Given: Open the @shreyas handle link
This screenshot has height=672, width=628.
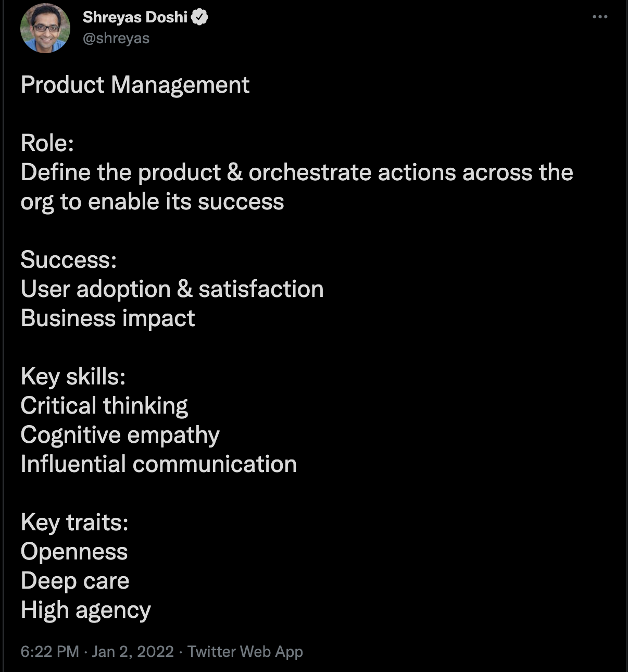Looking at the screenshot, I should [116, 38].
